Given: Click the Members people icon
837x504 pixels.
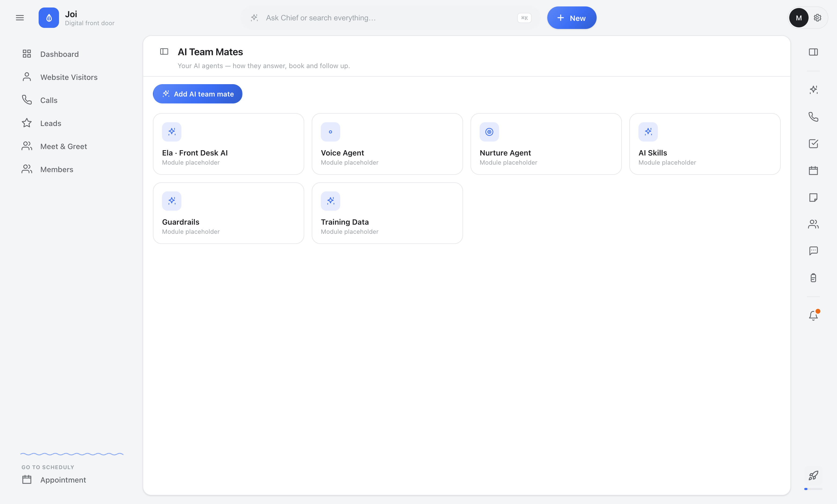Looking at the screenshot, I should (27, 169).
